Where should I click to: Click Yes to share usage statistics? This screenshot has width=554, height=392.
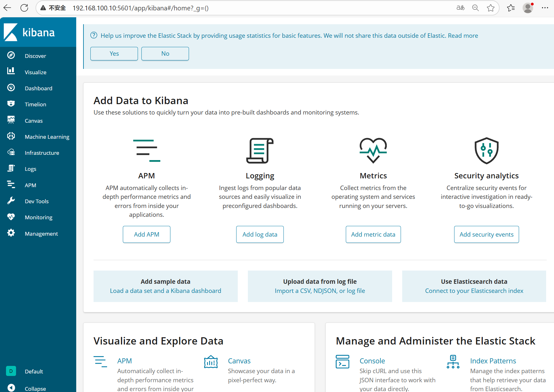coord(114,53)
